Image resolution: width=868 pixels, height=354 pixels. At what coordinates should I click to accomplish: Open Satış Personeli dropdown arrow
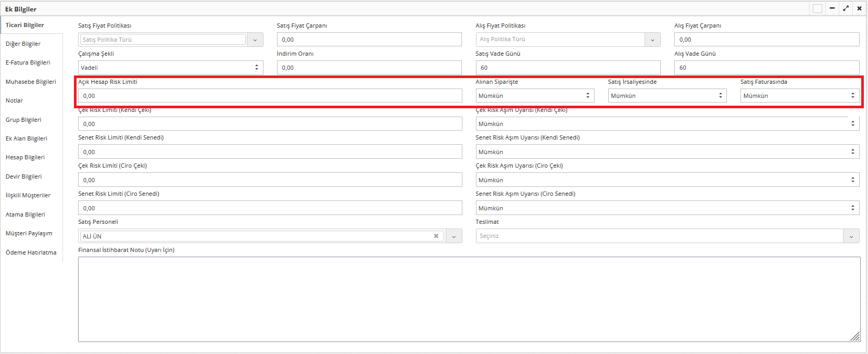[x=454, y=236]
